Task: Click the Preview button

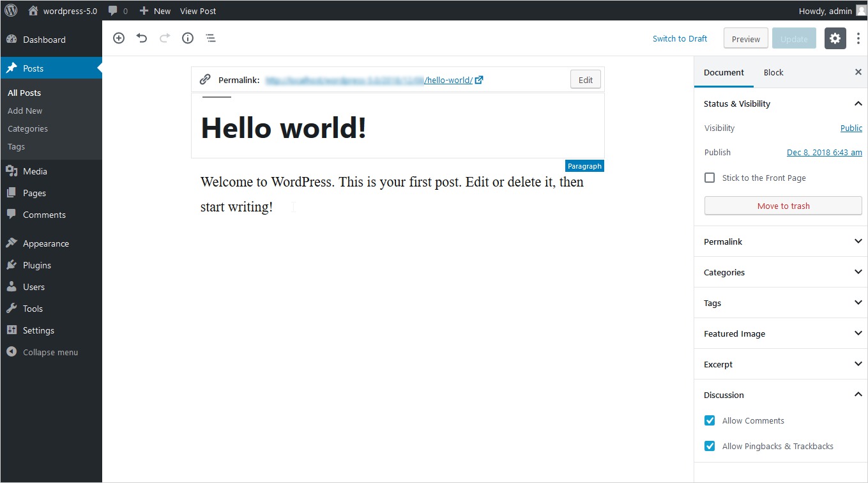Action: pos(745,38)
